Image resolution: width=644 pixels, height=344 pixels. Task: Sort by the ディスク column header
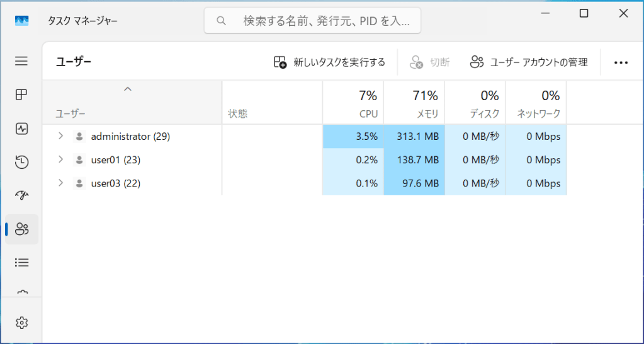click(475, 103)
